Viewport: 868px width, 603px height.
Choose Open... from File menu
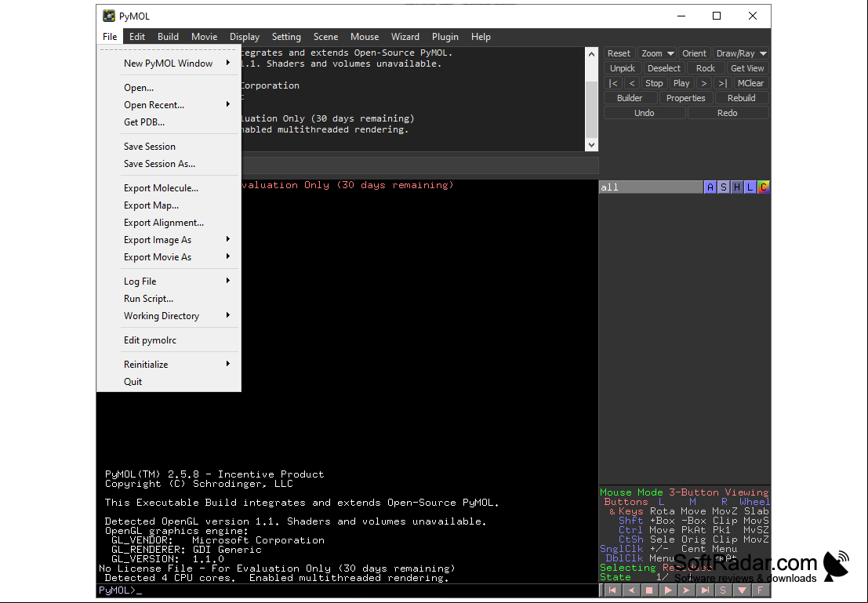click(169, 88)
